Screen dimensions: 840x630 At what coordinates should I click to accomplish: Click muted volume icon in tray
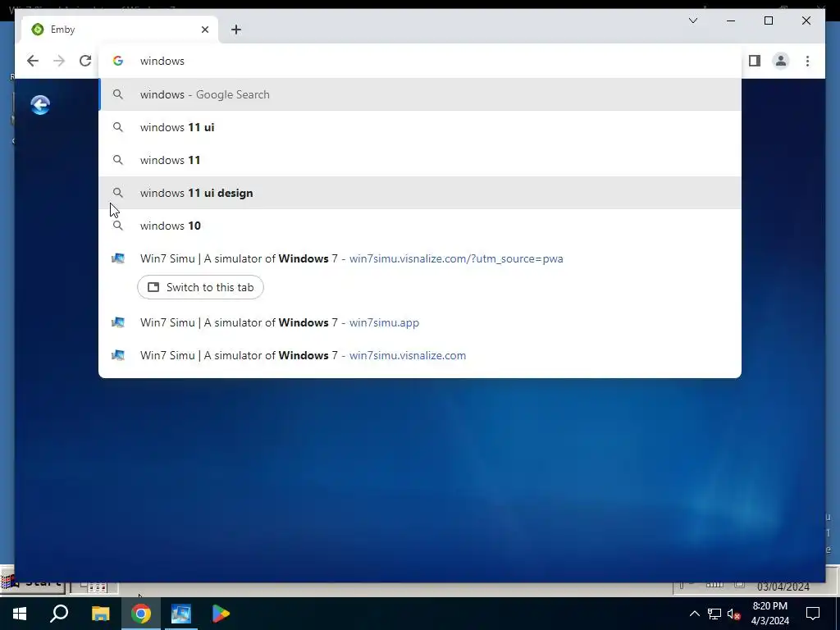(734, 614)
